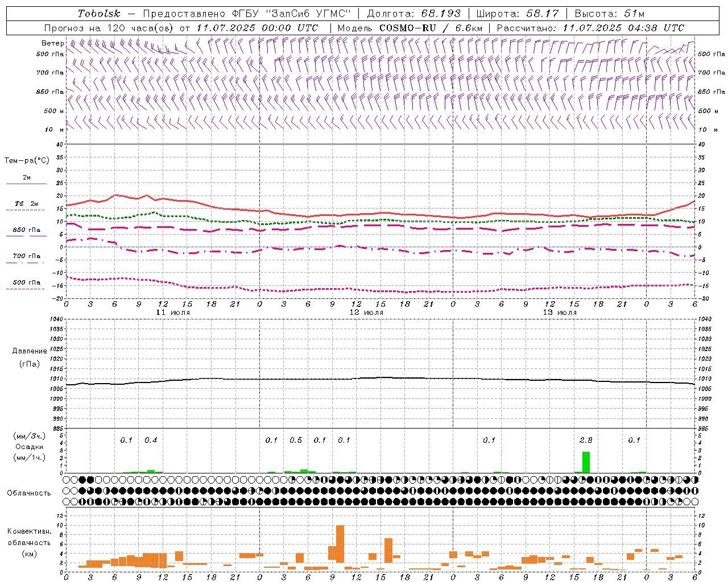
Task: Click the Tobolsk station name in the header
Action: pos(99,14)
